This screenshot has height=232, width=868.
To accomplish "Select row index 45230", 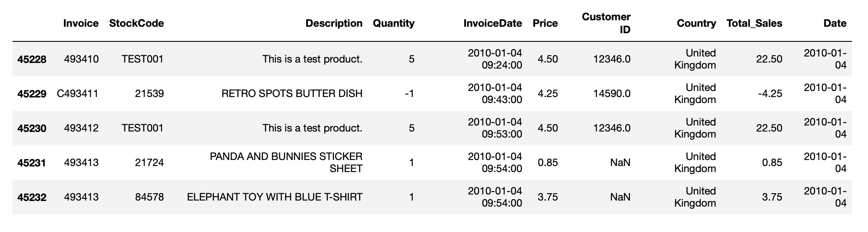I will pyautogui.click(x=32, y=128).
